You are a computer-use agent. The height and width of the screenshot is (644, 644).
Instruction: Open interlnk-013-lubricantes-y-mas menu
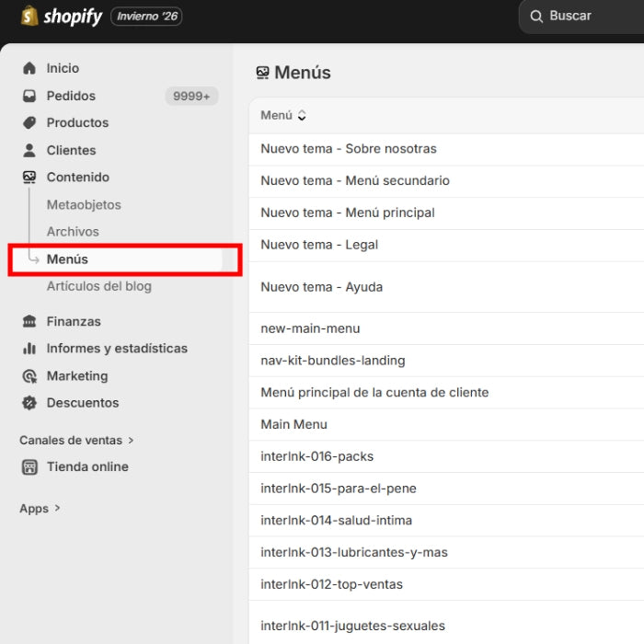tap(446, 553)
